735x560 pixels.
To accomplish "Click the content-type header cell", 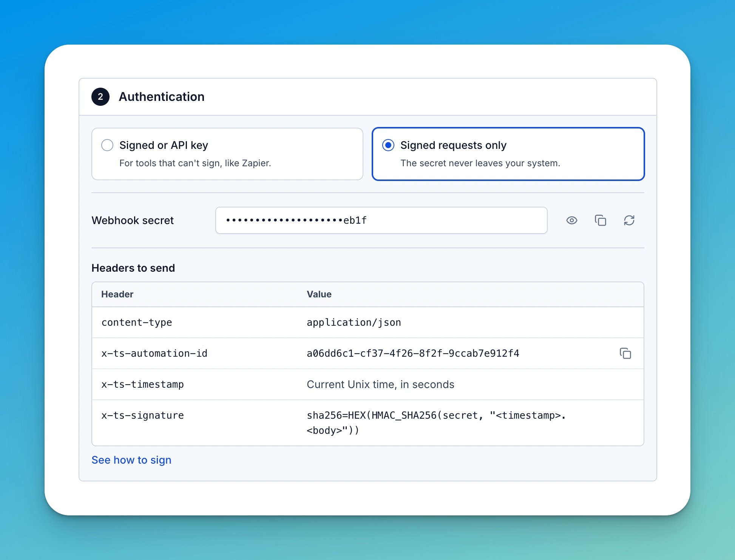I will (x=137, y=322).
